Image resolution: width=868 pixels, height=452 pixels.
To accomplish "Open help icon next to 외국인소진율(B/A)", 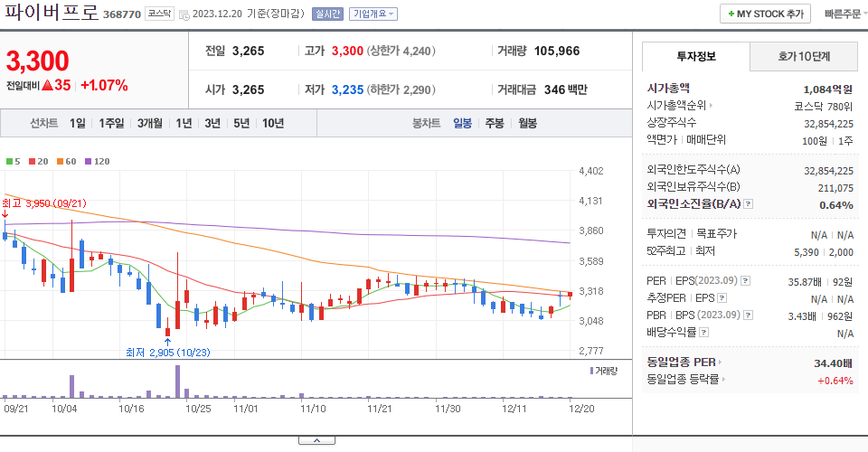I will coord(748,204).
